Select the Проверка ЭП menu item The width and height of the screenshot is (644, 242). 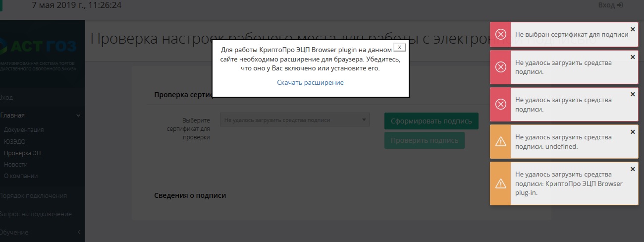pyautogui.click(x=22, y=153)
